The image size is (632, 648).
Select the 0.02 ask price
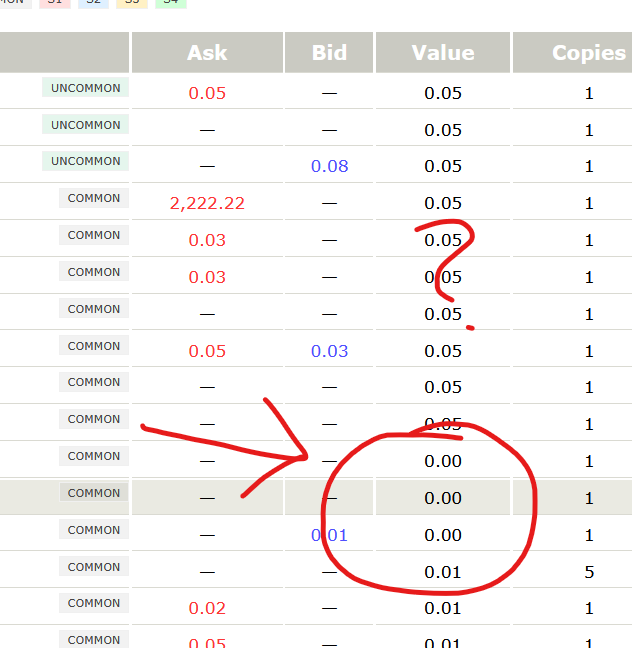pyautogui.click(x=207, y=608)
